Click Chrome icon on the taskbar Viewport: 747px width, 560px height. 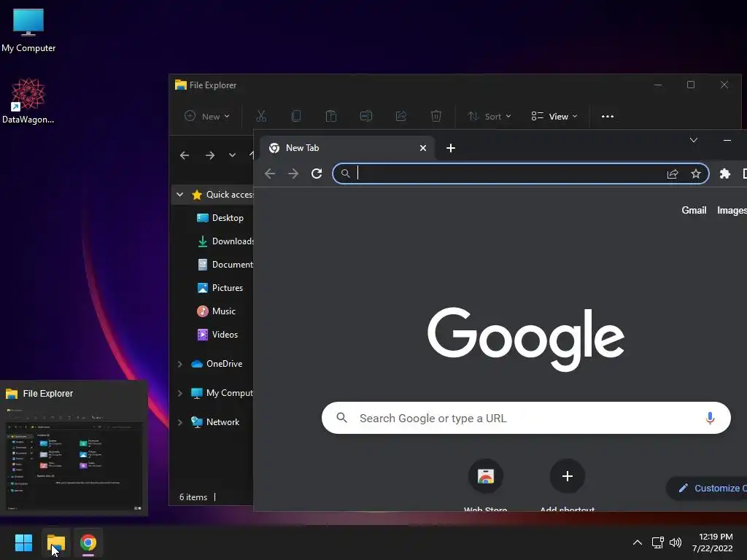(x=88, y=542)
